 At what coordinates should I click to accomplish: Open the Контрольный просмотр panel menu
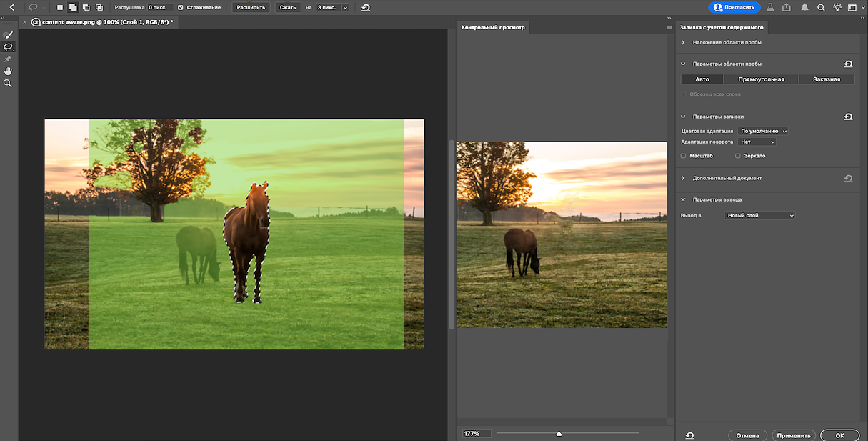pyautogui.click(x=669, y=27)
